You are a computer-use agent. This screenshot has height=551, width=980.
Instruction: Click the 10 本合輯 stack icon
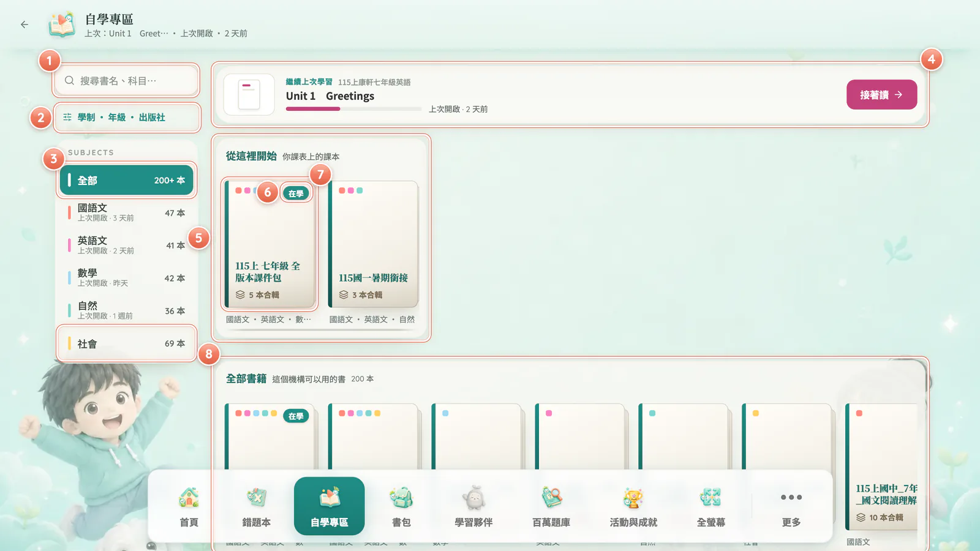(x=861, y=517)
